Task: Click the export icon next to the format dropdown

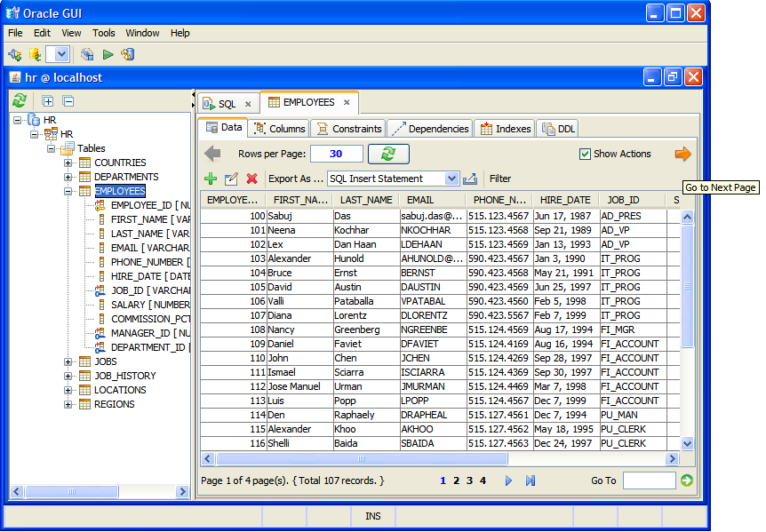Action: point(470,179)
